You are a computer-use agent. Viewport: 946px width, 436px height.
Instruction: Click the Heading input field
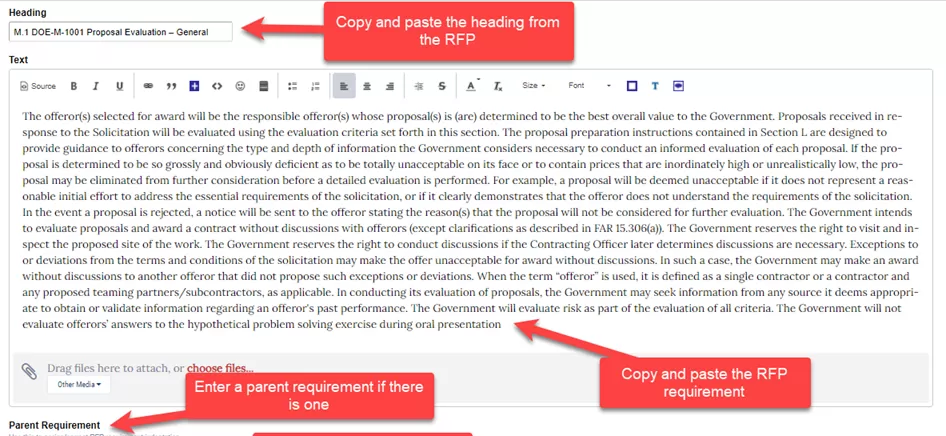click(x=120, y=32)
